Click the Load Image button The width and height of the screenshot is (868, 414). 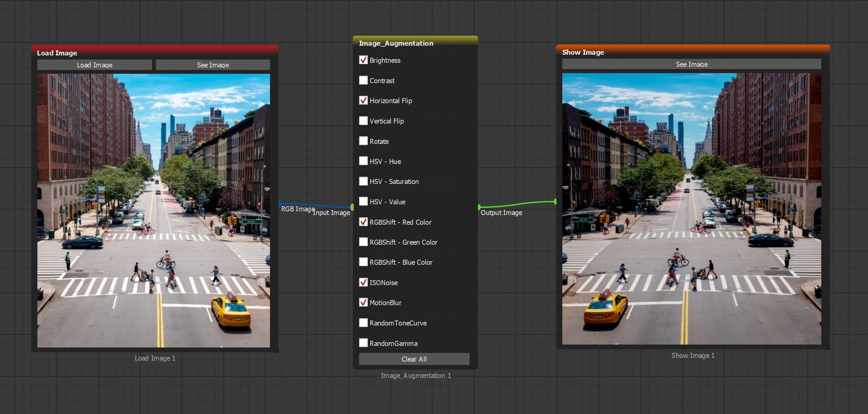(x=94, y=65)
